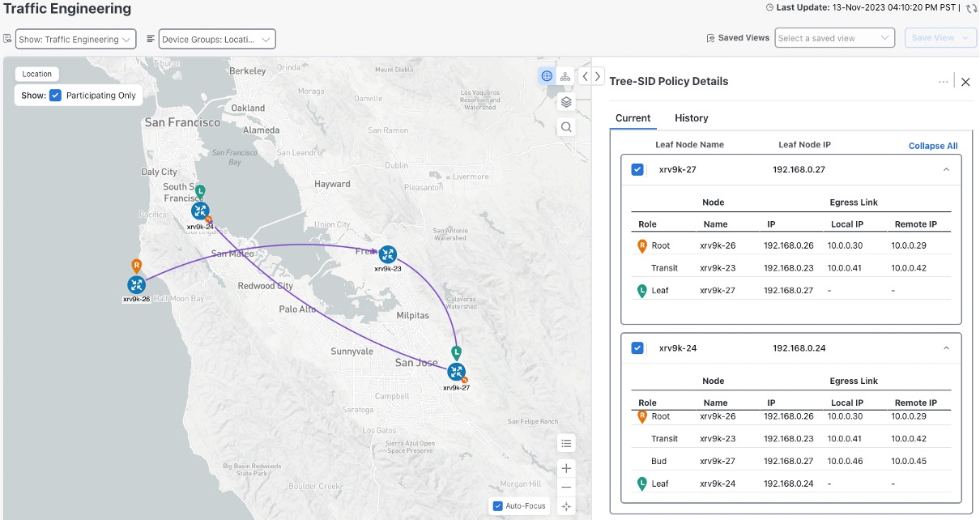
Task: Zoom out on the map
Action: (x=567, y=487)
